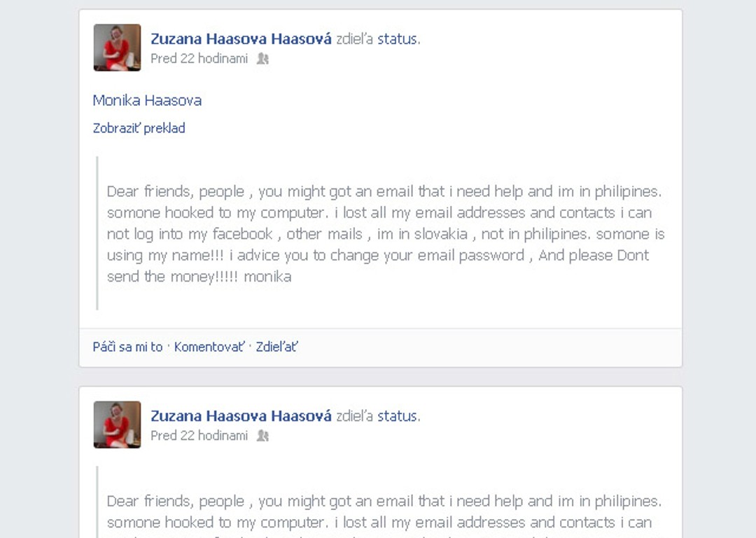756x538 pixels.
Task: Click Zdieľať to share the post
Action: point(276,347)
